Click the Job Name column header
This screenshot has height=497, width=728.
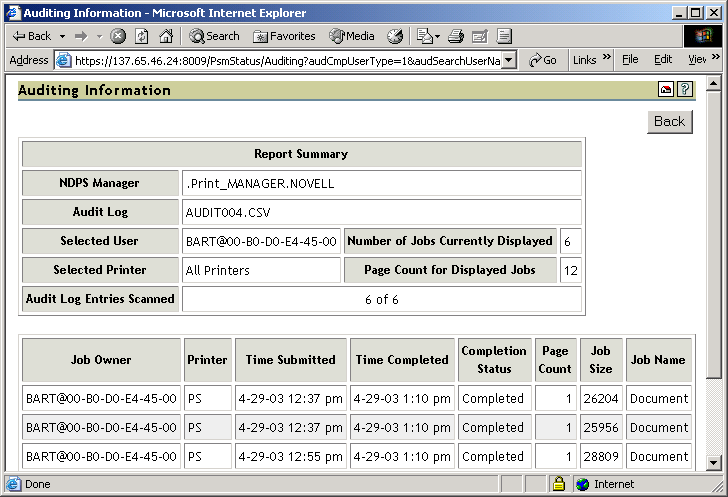click(658, 360)
